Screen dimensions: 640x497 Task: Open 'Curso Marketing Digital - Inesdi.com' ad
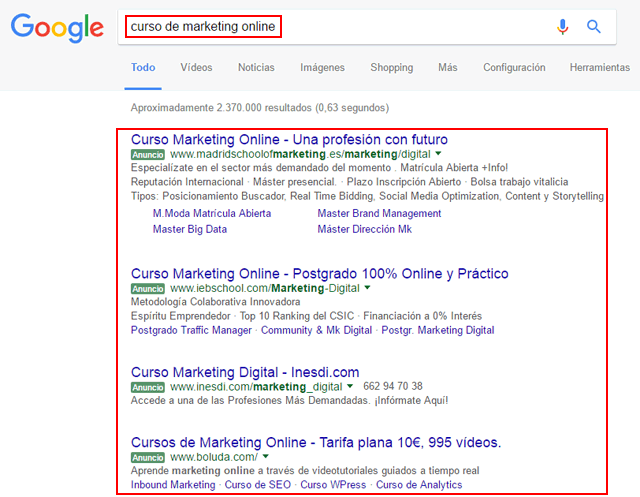pyautogui.click(x=245, y=372)
